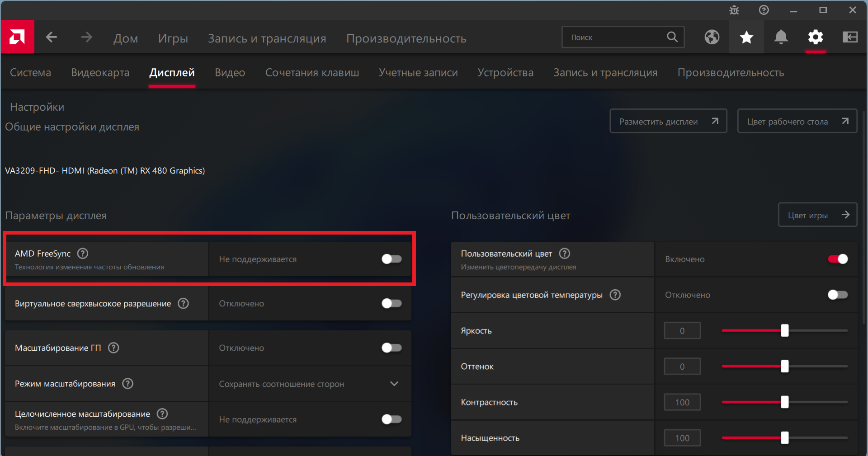Open Запись и трансляция settings tab
Screen dimensions: 868x456
605,73
